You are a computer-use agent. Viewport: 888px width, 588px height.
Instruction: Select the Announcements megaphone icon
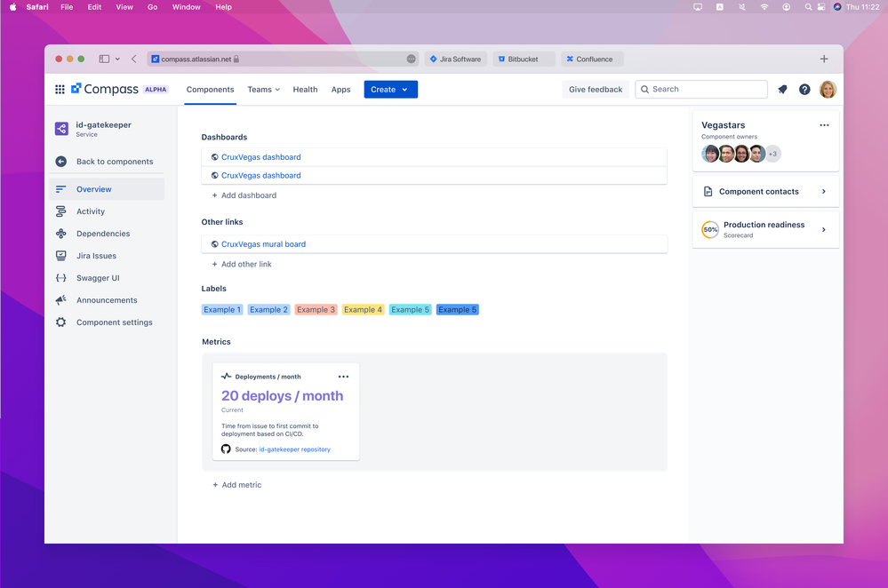pos(60,300)
